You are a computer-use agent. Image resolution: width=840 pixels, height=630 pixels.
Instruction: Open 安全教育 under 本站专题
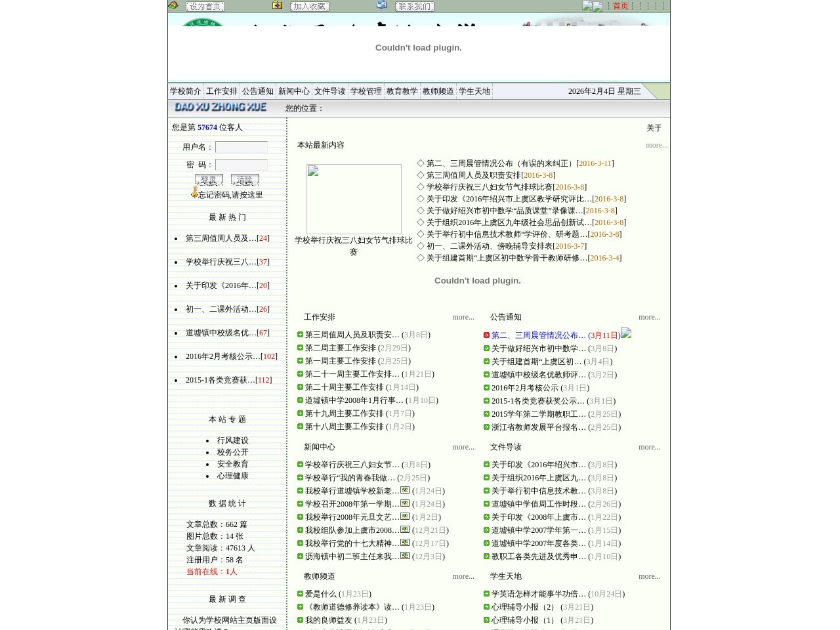tap(233, 464)
